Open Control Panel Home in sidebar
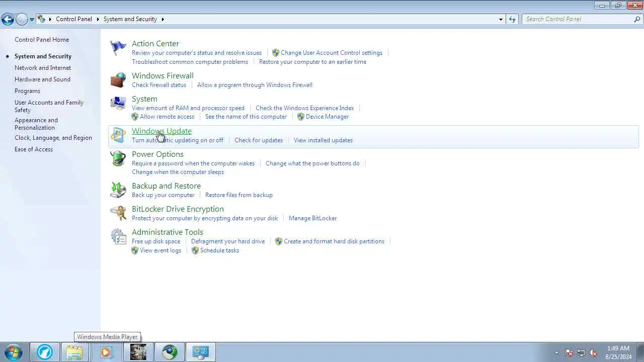 pyautogui.click(x=42, y=40)
